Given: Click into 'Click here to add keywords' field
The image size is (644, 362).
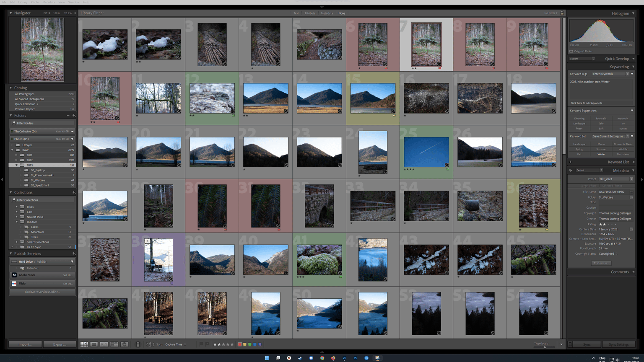Looking at the screenshot, I should click(601, 103).
